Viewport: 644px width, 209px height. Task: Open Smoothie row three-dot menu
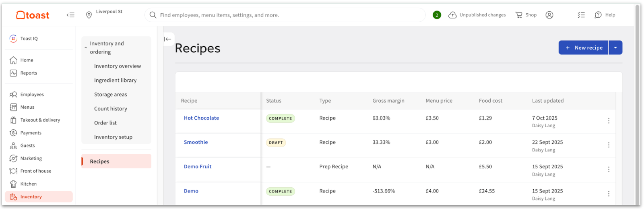tap(608, 145)
